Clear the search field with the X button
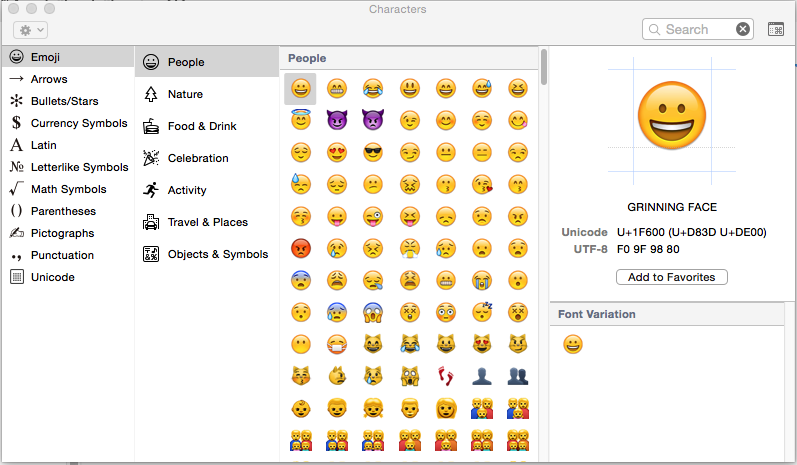 743,29
